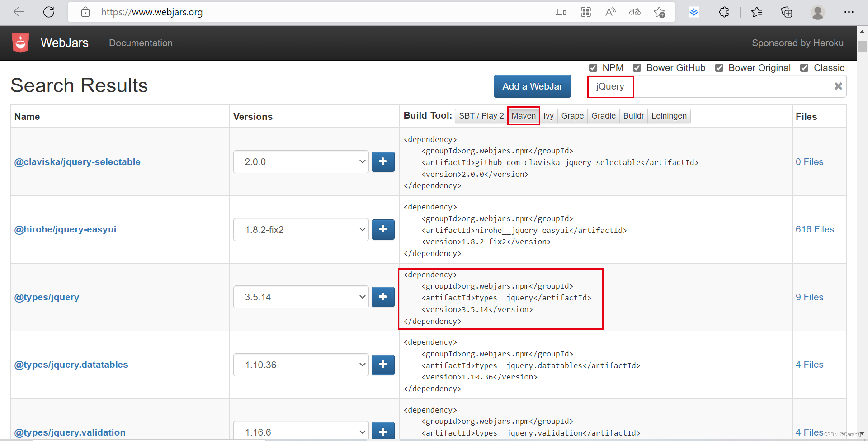Open the Extensions puzzle icon
This screenshot has width=868, height=441.
(724, 12)
